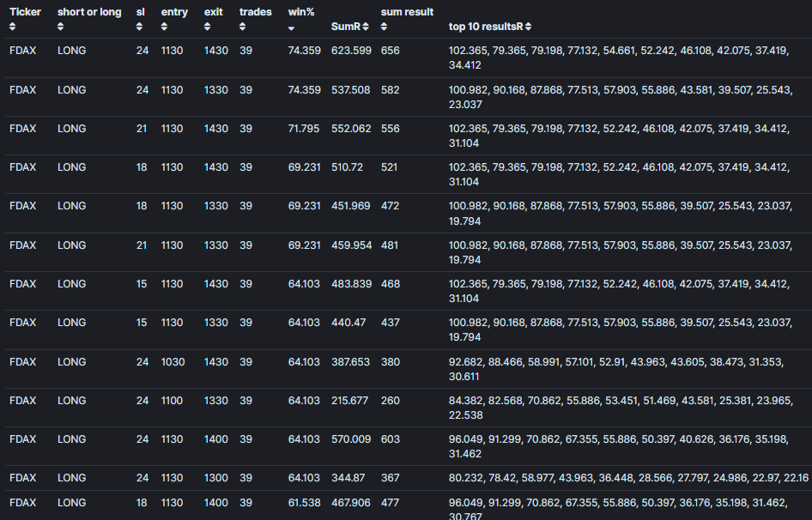Viewport: 812px width, 520px height.
Task: Select SumR value 510.72
Action: coord(347,167)
